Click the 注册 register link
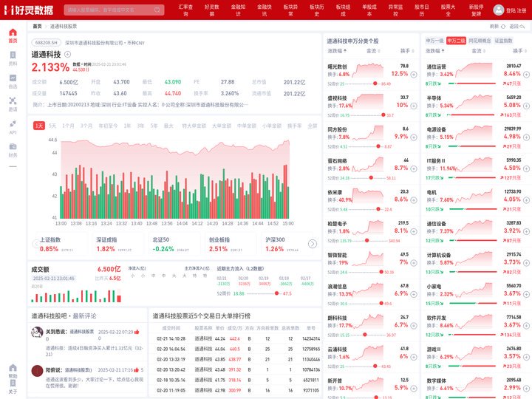Image resolution: width=532 pixels, height=399 pixels. pos(522,10)
